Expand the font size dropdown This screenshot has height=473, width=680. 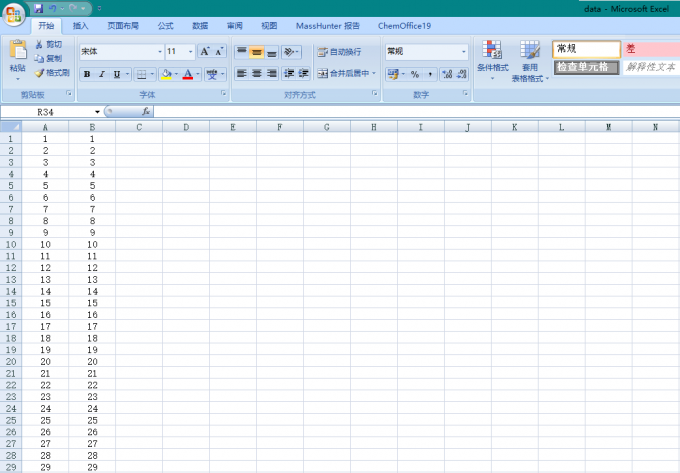191,51
